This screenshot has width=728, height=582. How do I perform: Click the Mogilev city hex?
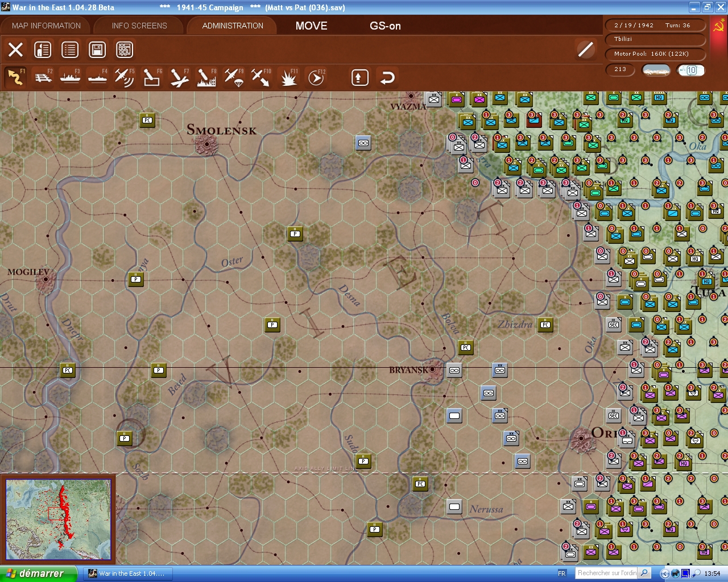coord(45,280)
